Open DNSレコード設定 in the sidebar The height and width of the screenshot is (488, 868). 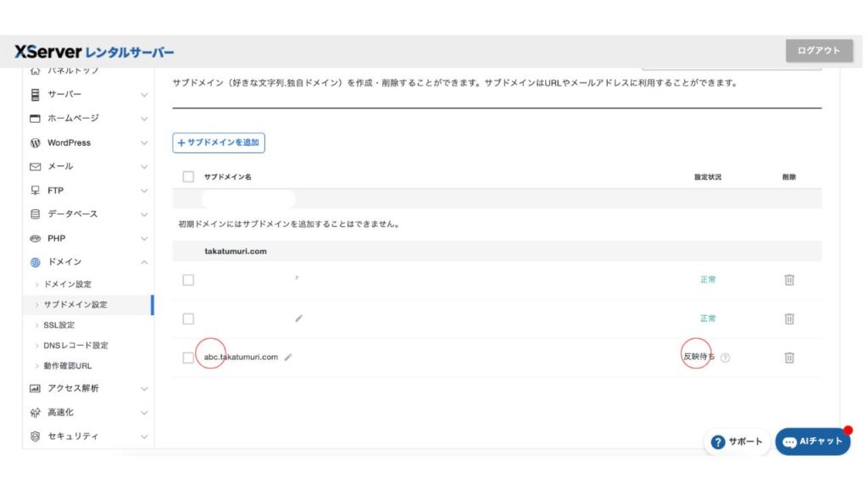(x=75, y=345)
